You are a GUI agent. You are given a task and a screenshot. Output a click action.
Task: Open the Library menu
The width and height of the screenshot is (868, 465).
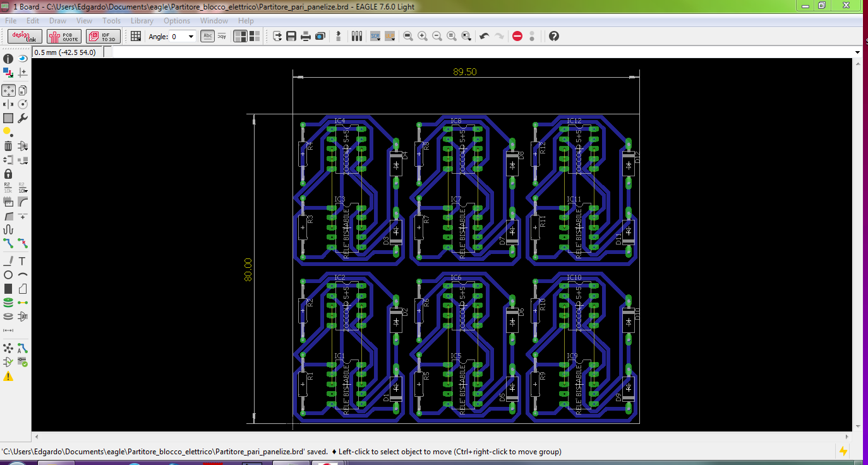pyautogui.click(x=142, y=21)
